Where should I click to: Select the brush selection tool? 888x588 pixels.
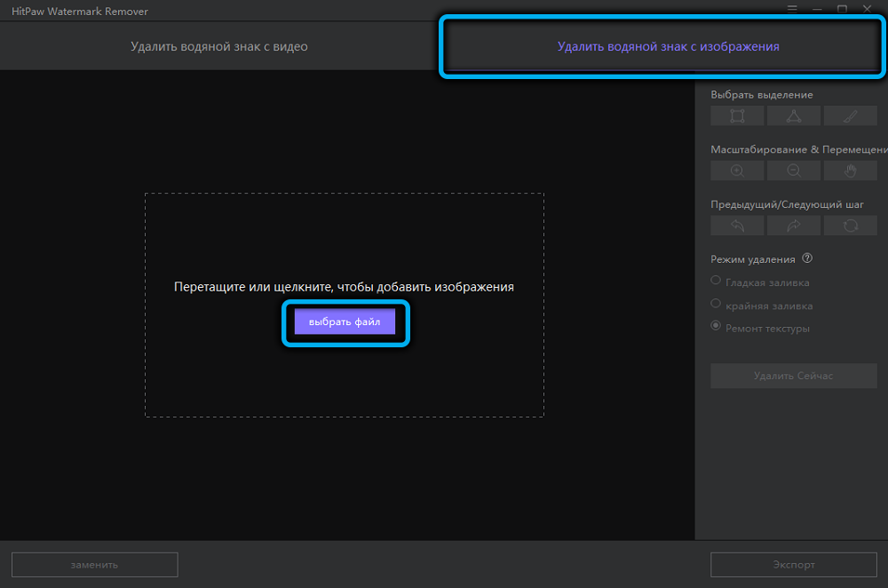pyautogui.click(x=850, y=115)
